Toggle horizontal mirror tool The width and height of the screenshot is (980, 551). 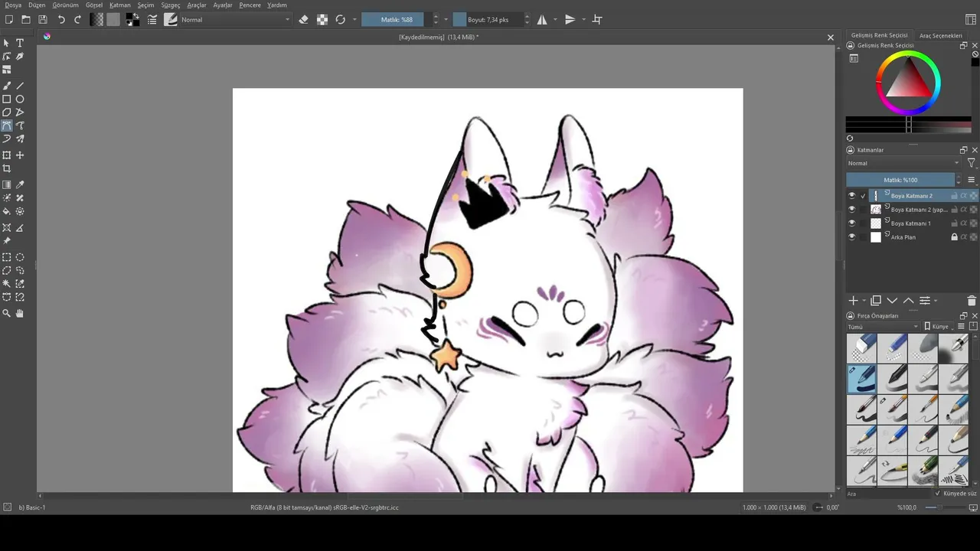tap(542, 20)
